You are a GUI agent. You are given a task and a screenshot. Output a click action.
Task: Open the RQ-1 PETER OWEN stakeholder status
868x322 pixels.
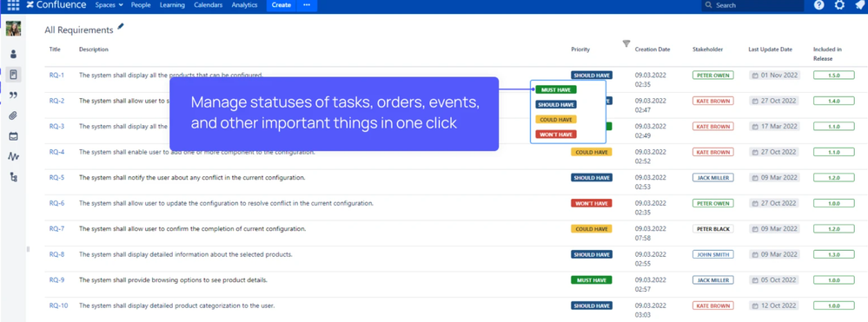pyautogui.click(x=713, y=76)
